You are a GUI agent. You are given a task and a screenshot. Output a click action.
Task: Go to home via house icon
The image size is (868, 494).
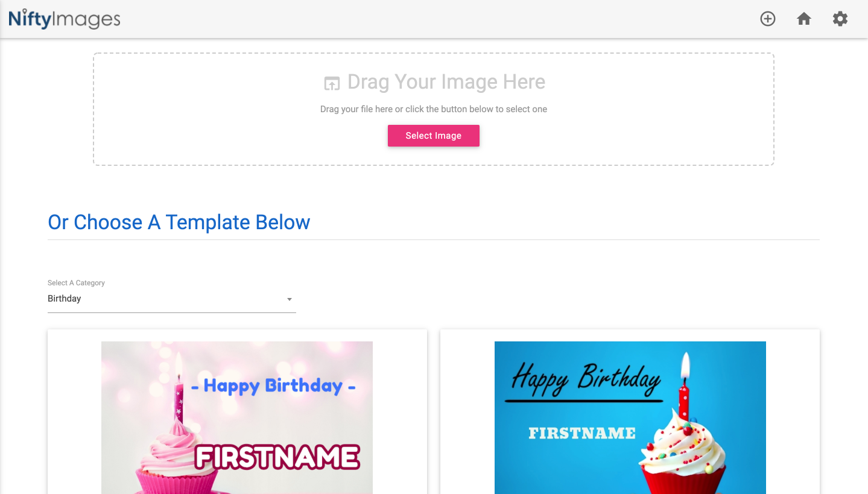click(x=803, y=19)
